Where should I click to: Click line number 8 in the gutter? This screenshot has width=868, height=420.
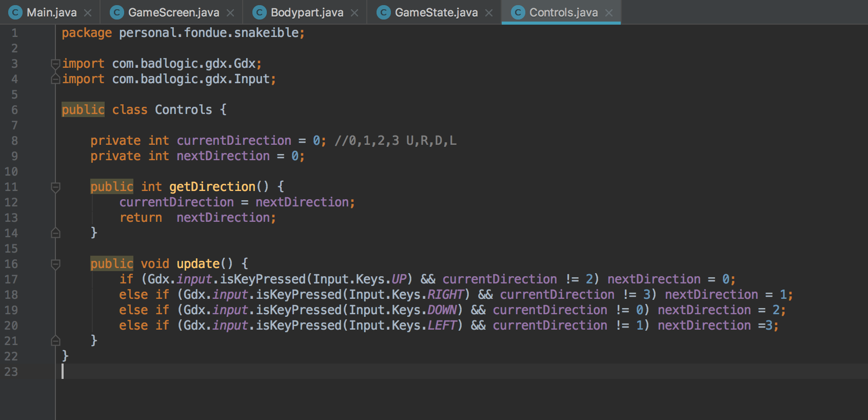pos(14,141)
